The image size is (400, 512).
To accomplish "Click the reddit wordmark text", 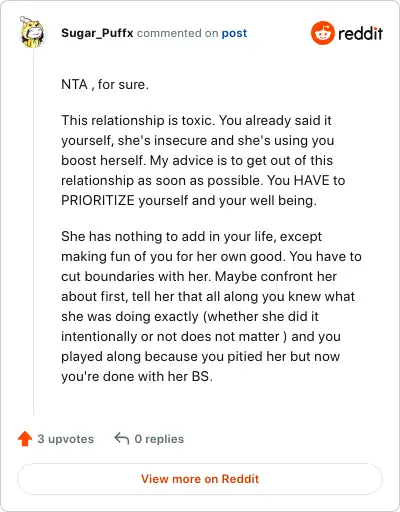I will pos(360,34).
